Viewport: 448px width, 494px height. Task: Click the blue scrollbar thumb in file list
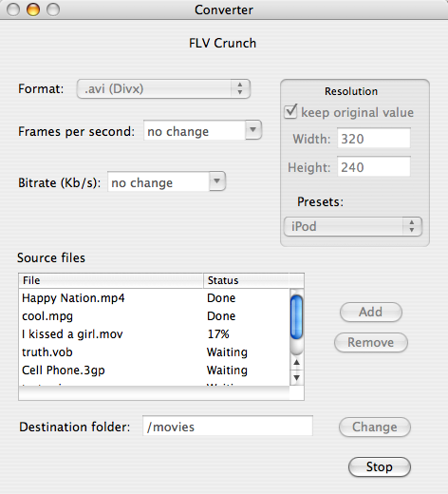tap(296, 317)
